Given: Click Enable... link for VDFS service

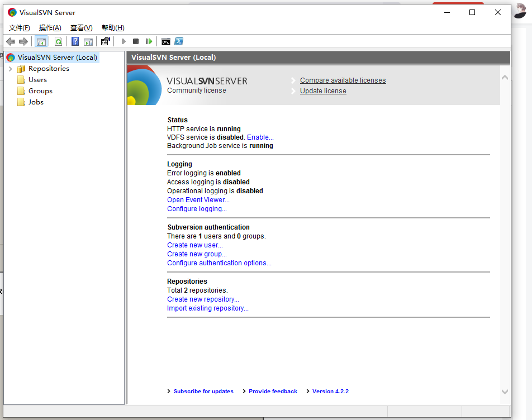Looking at the screenshot, I should click(x=260, y=137).
